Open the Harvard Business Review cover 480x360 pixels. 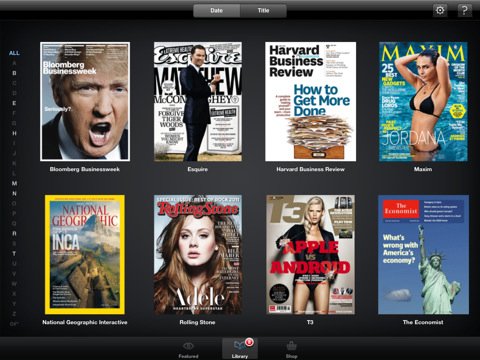(310, 101)
